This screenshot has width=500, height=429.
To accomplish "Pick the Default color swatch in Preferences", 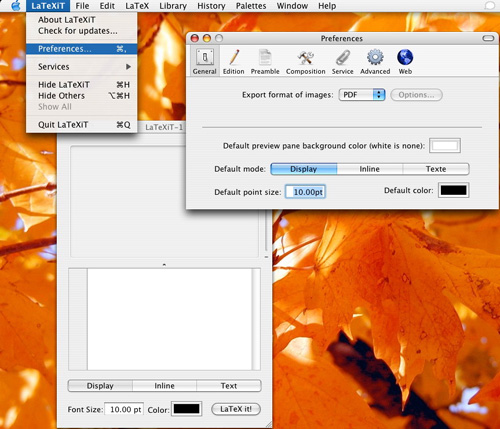I will (x=454, y=190).
